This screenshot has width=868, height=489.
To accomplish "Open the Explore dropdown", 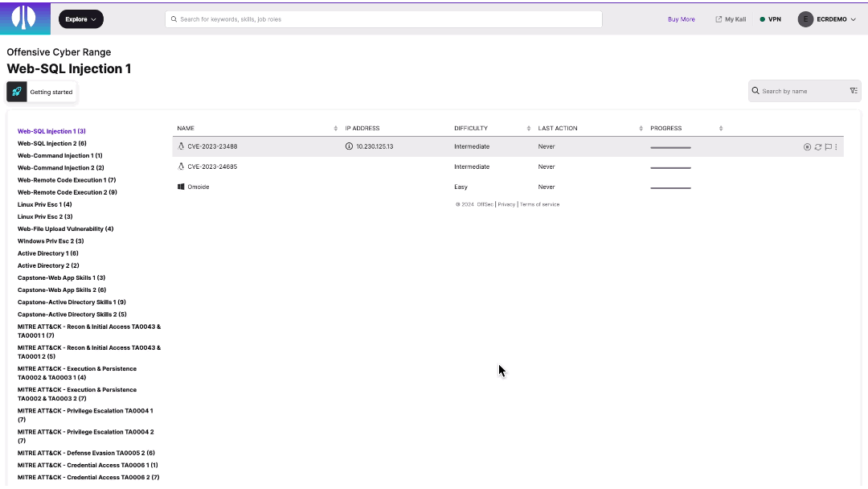I will tap(80, 18).
